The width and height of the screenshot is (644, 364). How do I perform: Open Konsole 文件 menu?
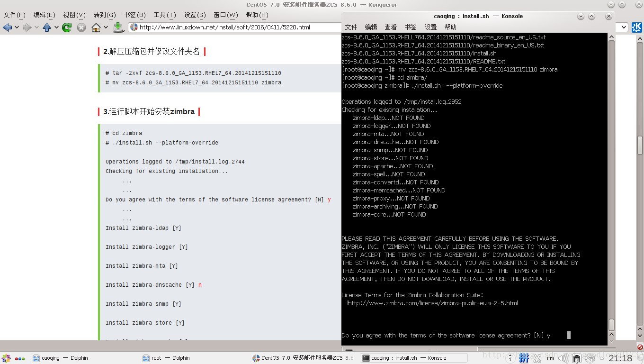(x=351, y=27)
